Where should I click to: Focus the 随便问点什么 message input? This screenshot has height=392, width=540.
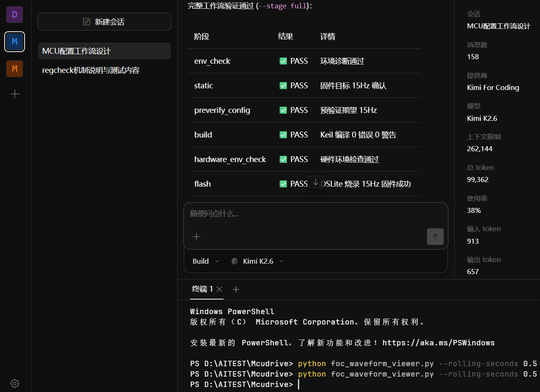tap(316, 214)
